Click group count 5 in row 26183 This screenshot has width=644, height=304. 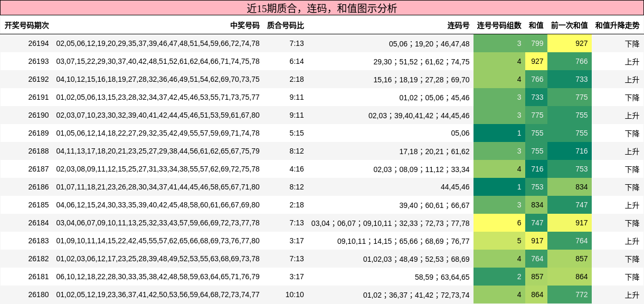(499, 241)
